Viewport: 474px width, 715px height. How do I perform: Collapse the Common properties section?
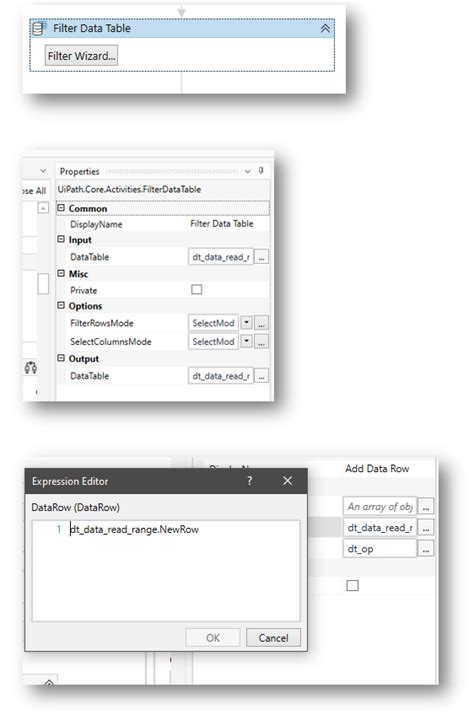tap(61, 208)
